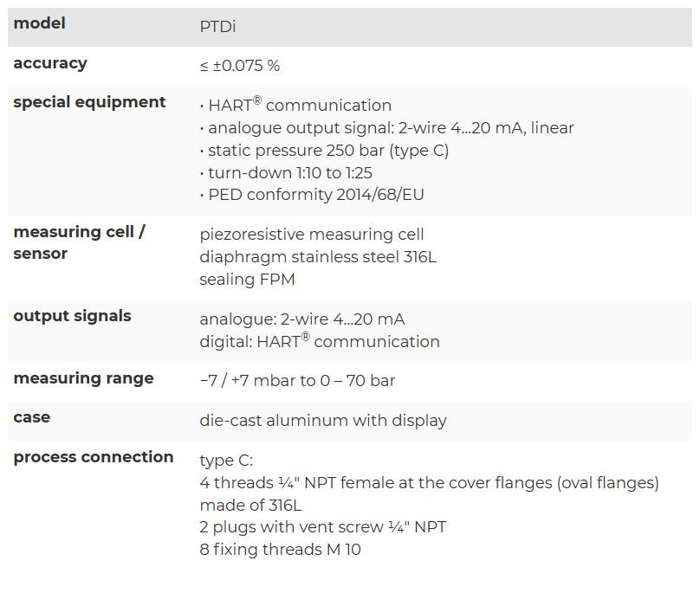
Task: Click the 'measuring cell / sensor' label
Action: 79,243
